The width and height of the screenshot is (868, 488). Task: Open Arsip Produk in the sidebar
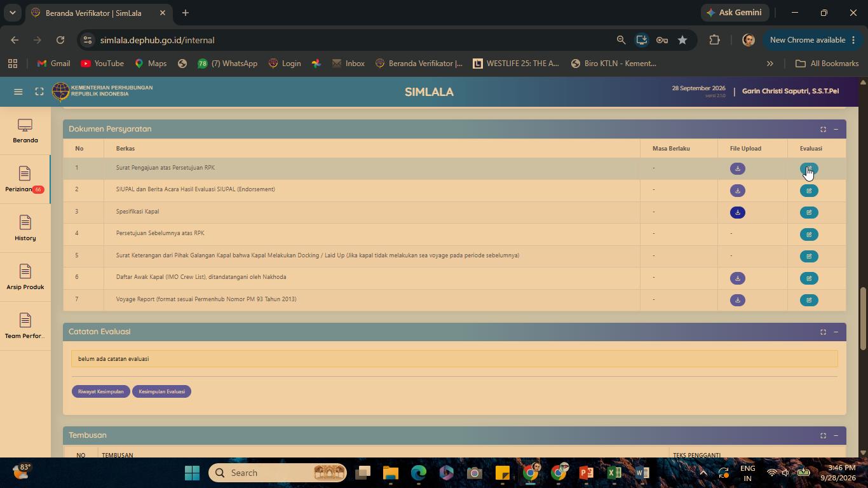click(x=25, y=277)
